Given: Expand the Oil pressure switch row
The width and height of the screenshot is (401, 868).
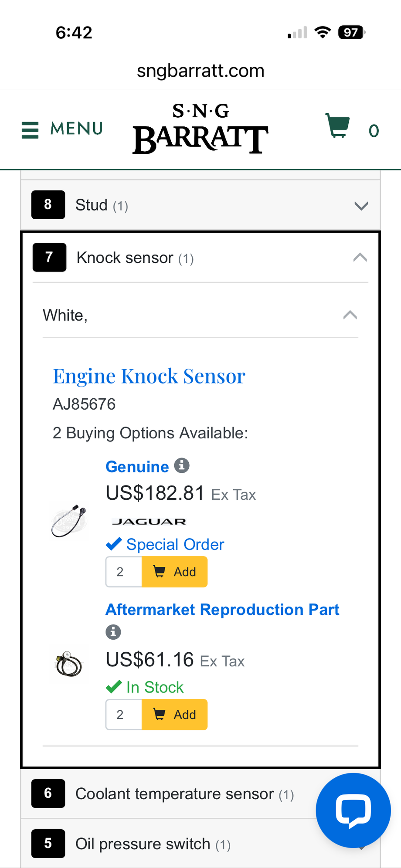Looking at the screenshot, I should 174,844.
